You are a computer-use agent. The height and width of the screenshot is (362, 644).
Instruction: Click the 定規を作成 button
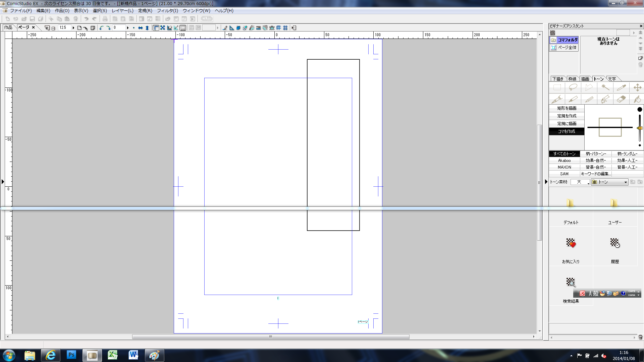pyautogui.click(x=567, y=116)
